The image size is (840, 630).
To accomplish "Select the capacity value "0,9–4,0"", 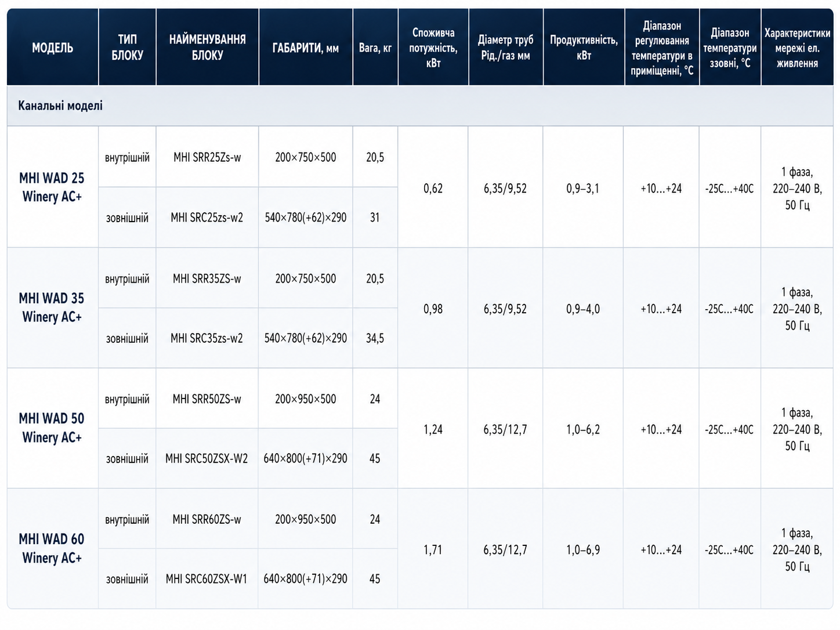I will click(x=583, y=309).
